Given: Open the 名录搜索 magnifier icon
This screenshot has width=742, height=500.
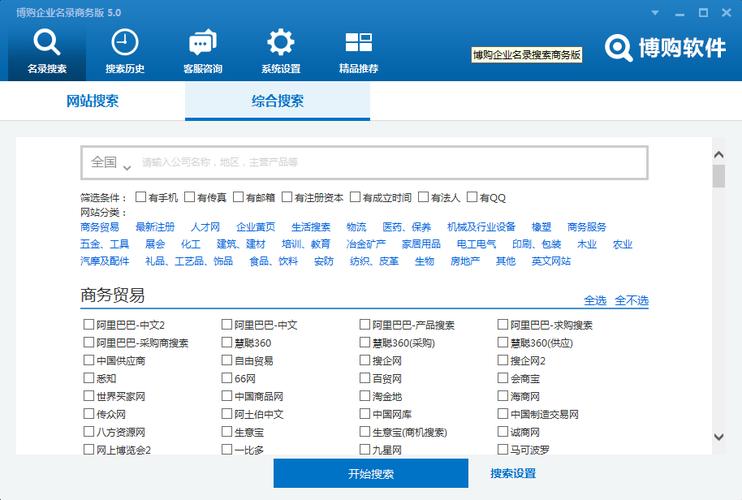Looking at the screenshot, I should (46, 43).
